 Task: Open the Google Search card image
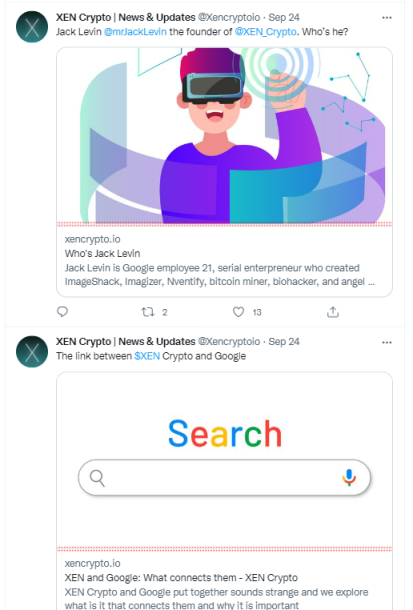pyautogui.click(x=224, y=459)
